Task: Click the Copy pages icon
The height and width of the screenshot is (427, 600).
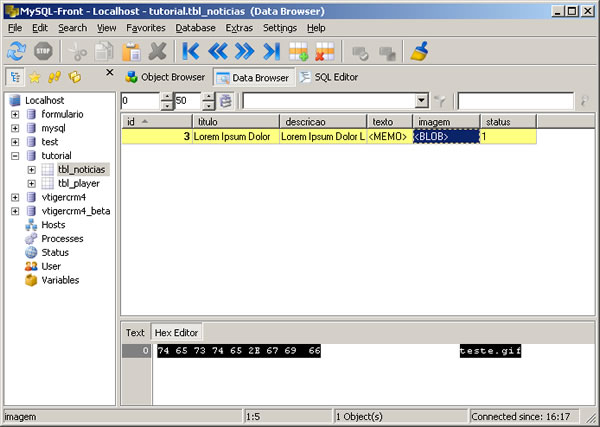Action: pos(104,51)
